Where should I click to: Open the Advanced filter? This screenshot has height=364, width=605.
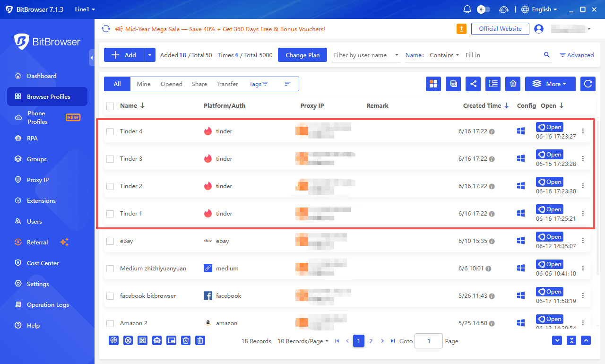pos(577,55)
